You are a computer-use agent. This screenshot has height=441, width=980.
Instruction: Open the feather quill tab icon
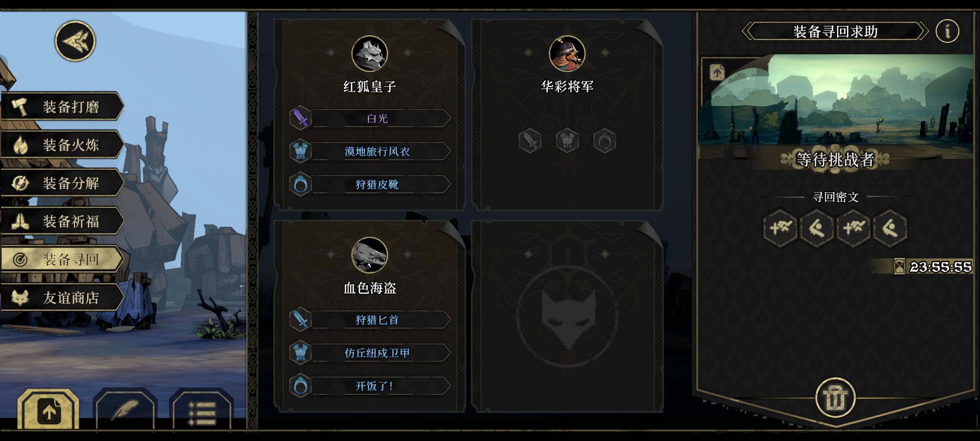click(x=125, y=410)
